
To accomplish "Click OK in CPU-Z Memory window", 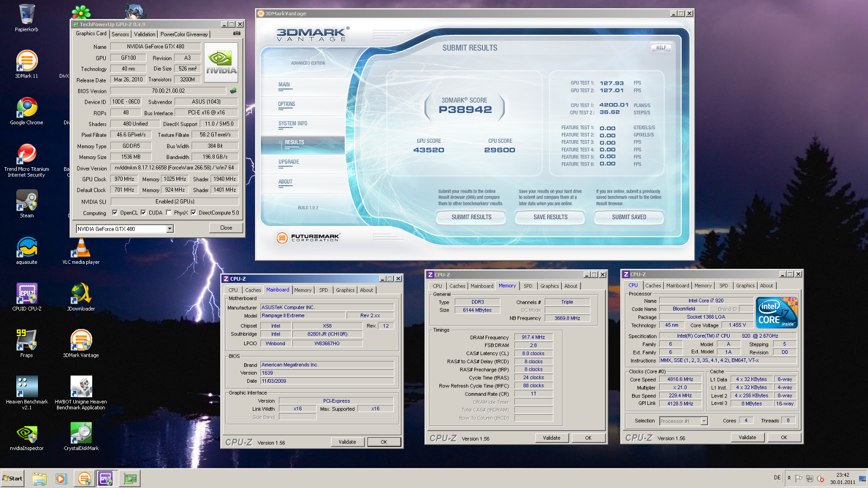I will (588, 438).
